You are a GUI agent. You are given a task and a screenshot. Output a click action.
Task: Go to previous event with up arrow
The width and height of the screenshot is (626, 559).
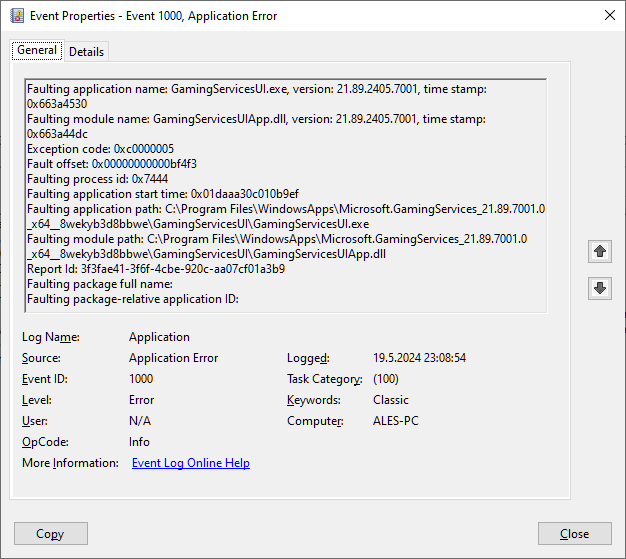tap(600, 252)
